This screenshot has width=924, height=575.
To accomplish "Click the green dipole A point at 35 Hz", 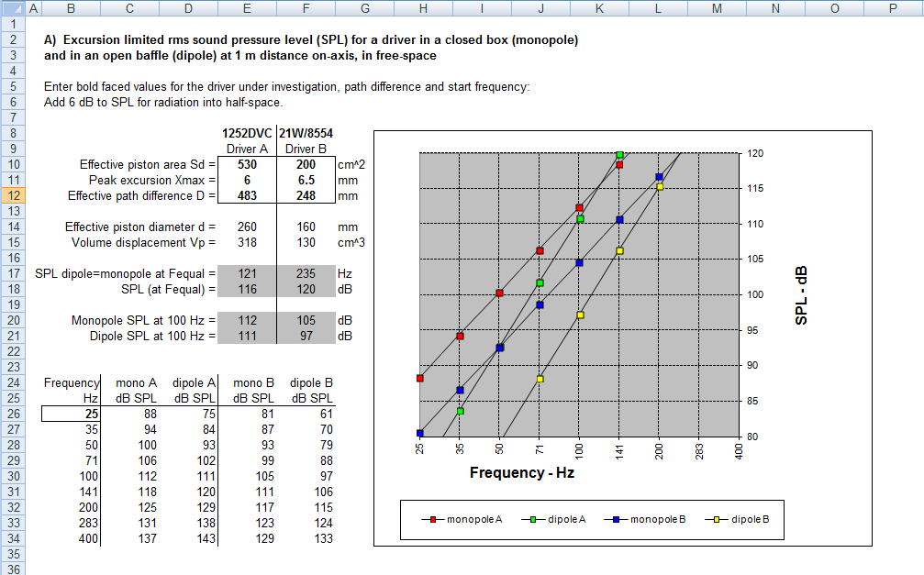I will 461,411.
